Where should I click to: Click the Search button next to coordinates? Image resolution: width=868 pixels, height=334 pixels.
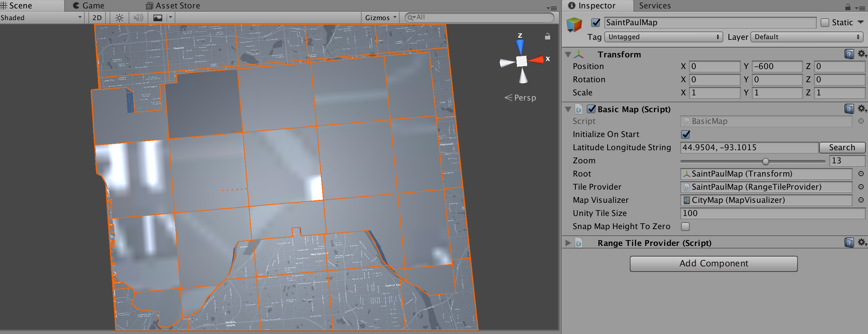(842, 147)
